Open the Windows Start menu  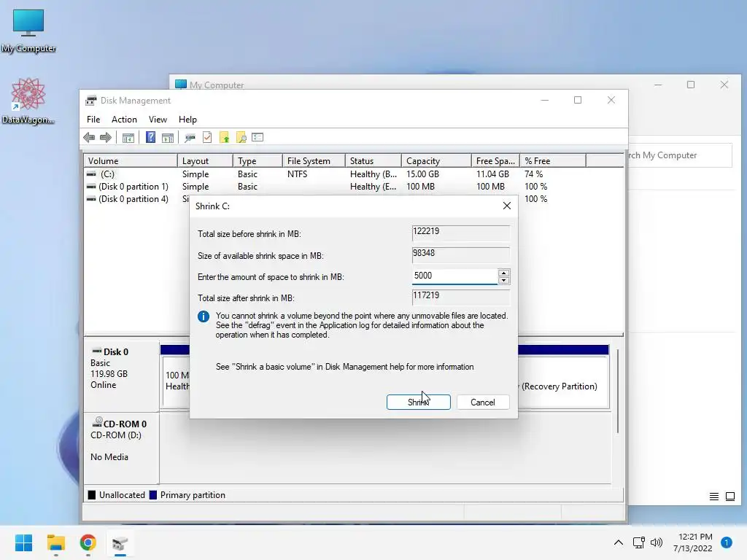click(24, 542)
